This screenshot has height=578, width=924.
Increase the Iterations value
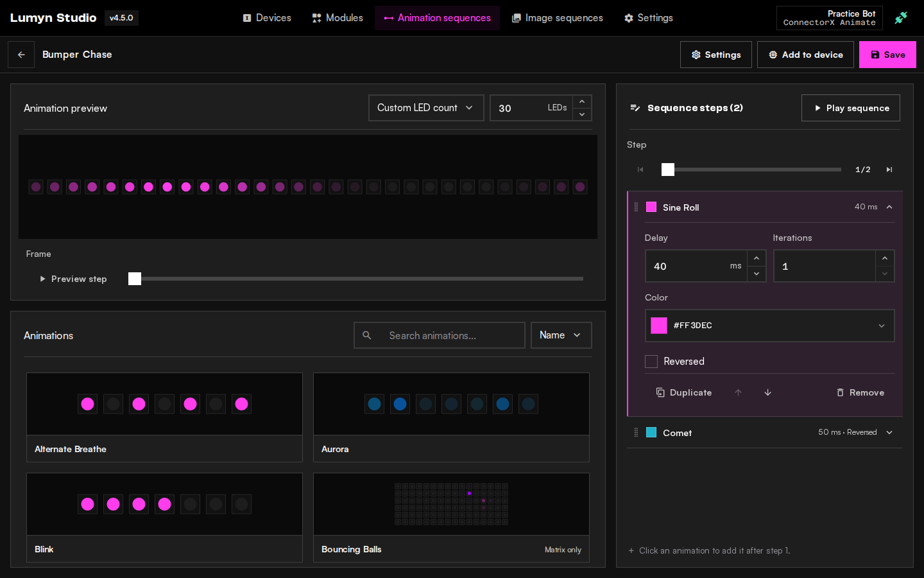[885, 258]
